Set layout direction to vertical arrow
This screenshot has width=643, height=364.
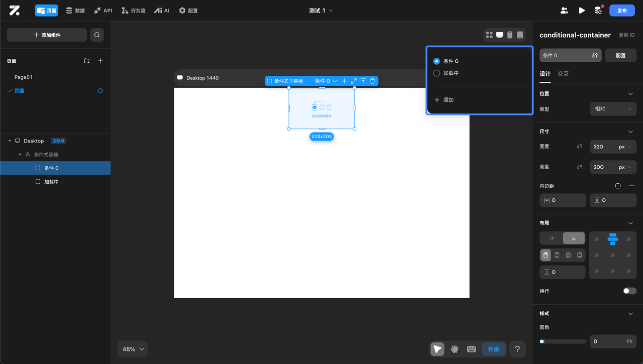[574, 238]
